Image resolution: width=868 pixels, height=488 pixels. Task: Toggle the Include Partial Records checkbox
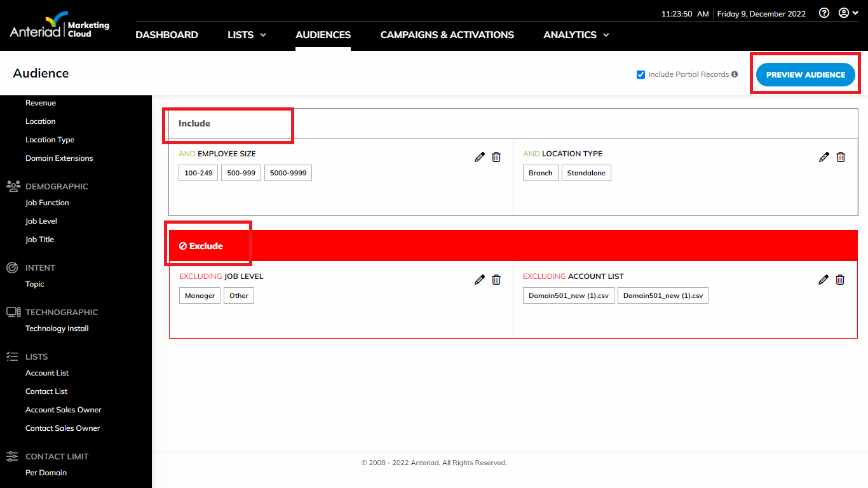(641, 74)
